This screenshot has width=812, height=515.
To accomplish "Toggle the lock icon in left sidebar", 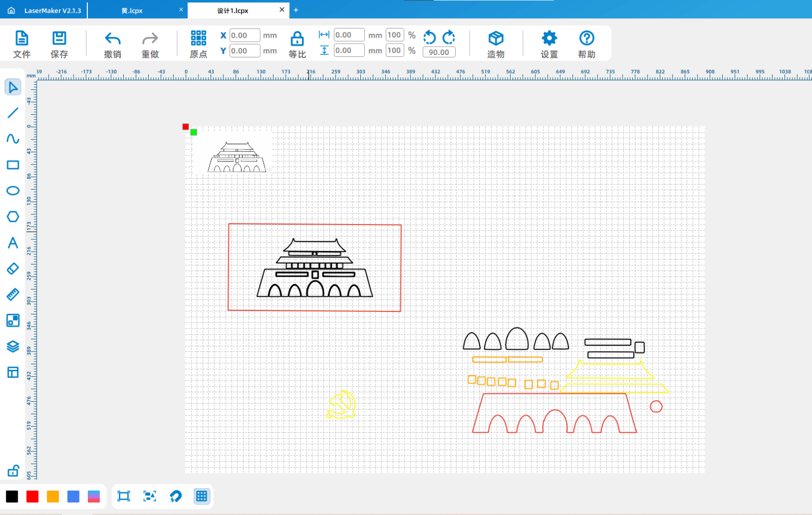I will point(13,471).
